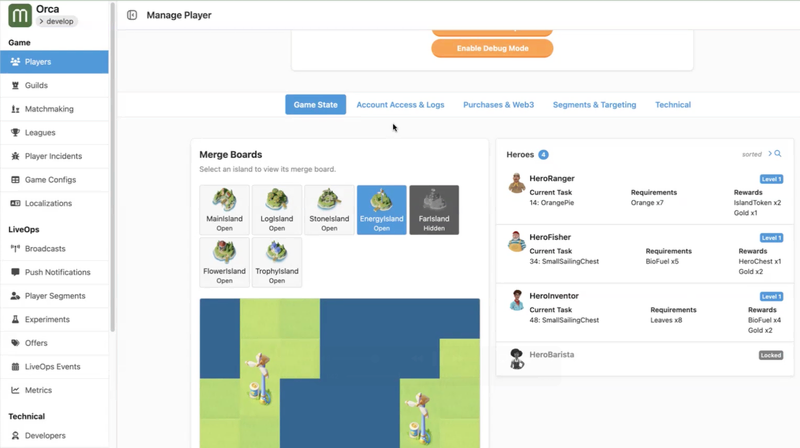Open the Leagues trophy item

click(40, 132)
